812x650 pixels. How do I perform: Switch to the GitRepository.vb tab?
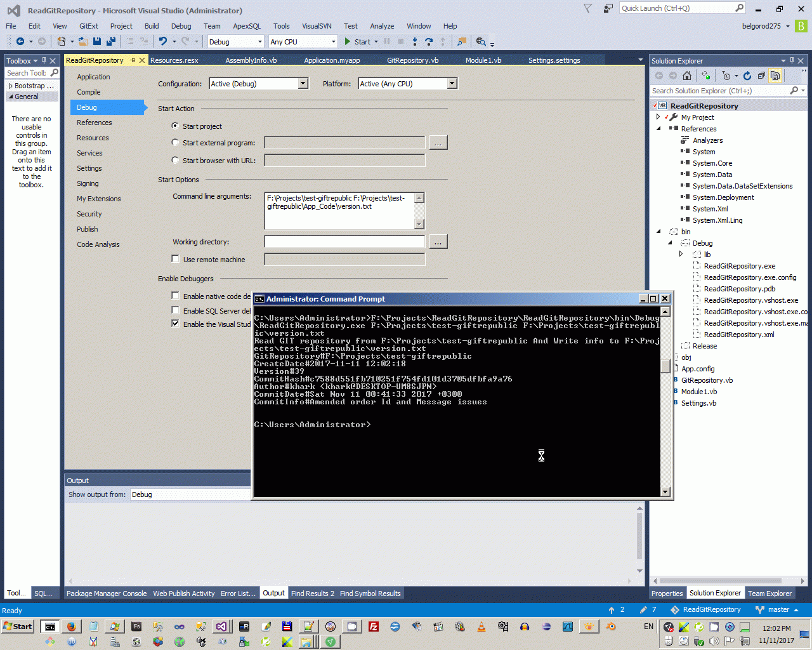[x=413, y=60]
